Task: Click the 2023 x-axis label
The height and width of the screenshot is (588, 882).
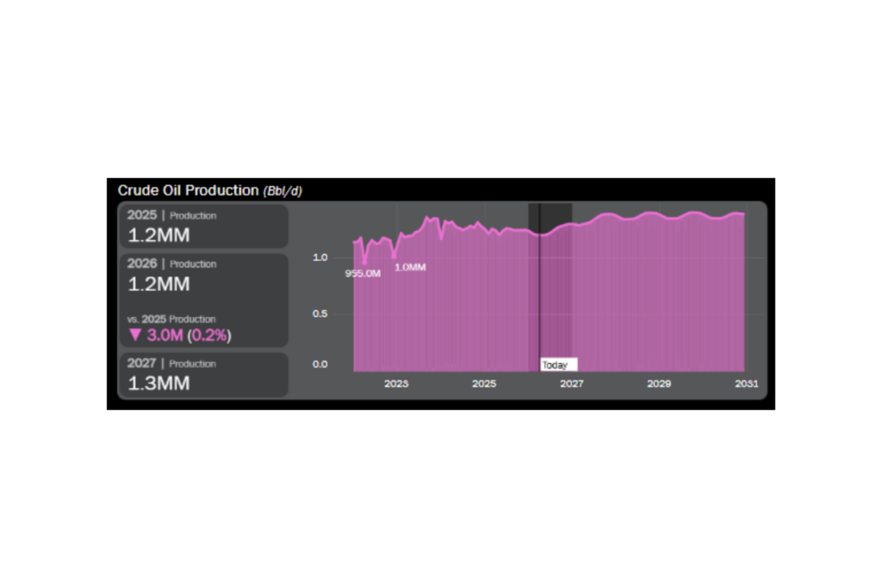Action: click(396, 384)
